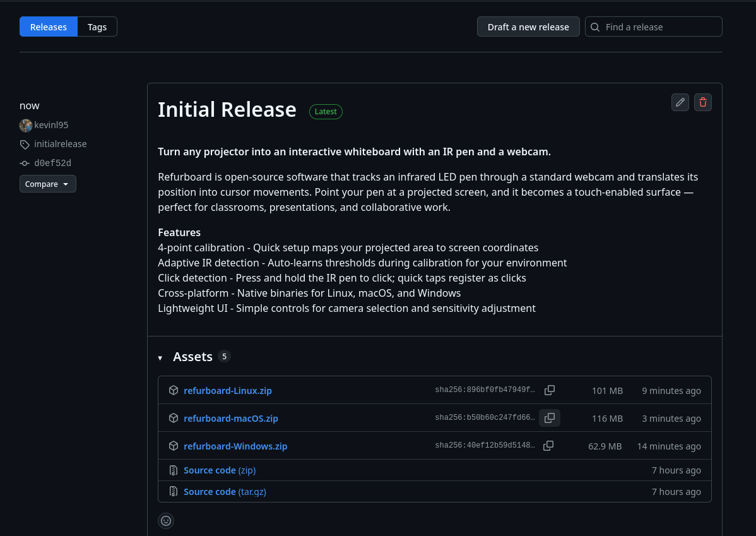756x536 pixels.
Task: Click the trash icon to delete release
Action: click(x=703, y=102)
